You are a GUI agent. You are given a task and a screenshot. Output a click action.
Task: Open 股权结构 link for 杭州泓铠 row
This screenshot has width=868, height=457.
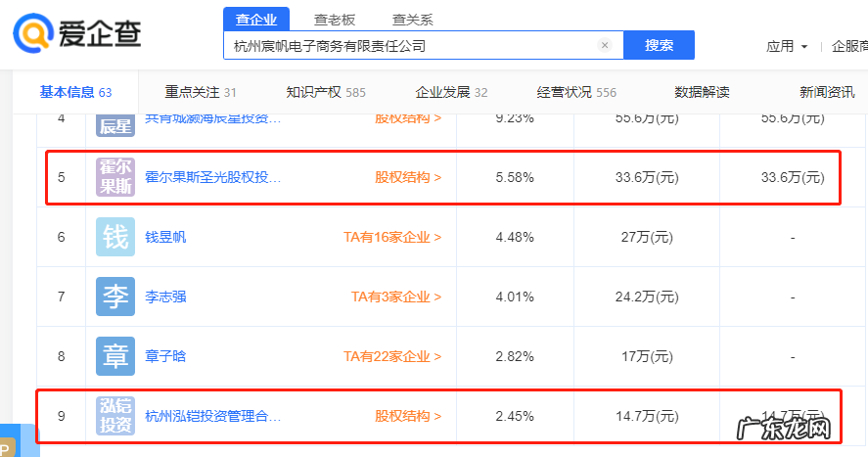click(408, 416)
